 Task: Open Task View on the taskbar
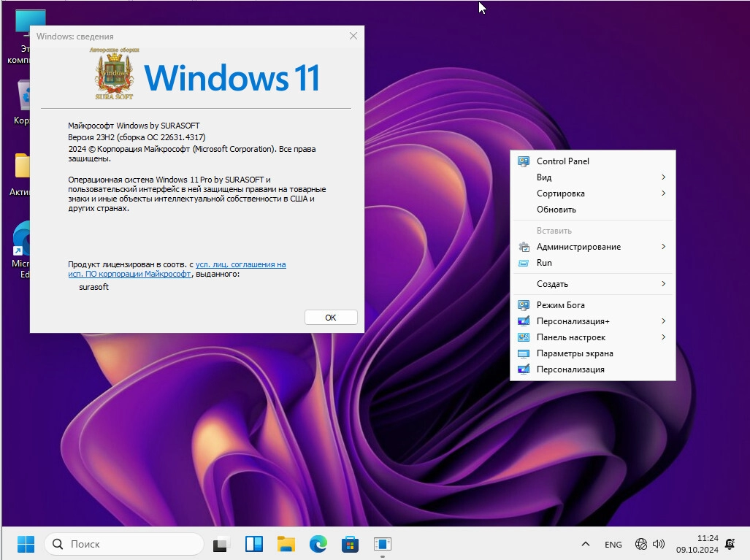pyautogui.click(x=220, y=544)
